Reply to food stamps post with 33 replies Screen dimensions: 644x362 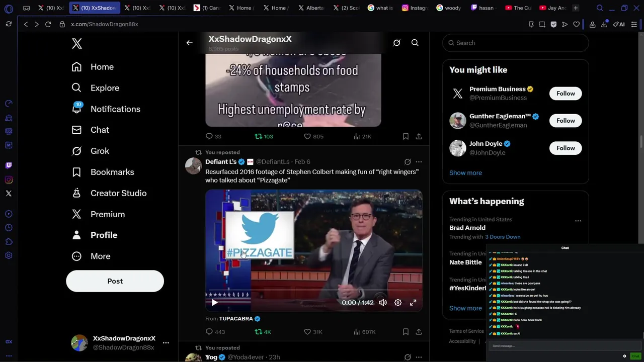[x=213, y=136]
